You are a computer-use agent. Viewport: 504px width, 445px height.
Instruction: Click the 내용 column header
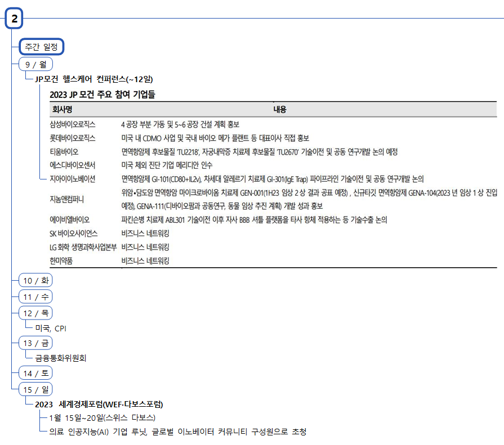[280, 110]
